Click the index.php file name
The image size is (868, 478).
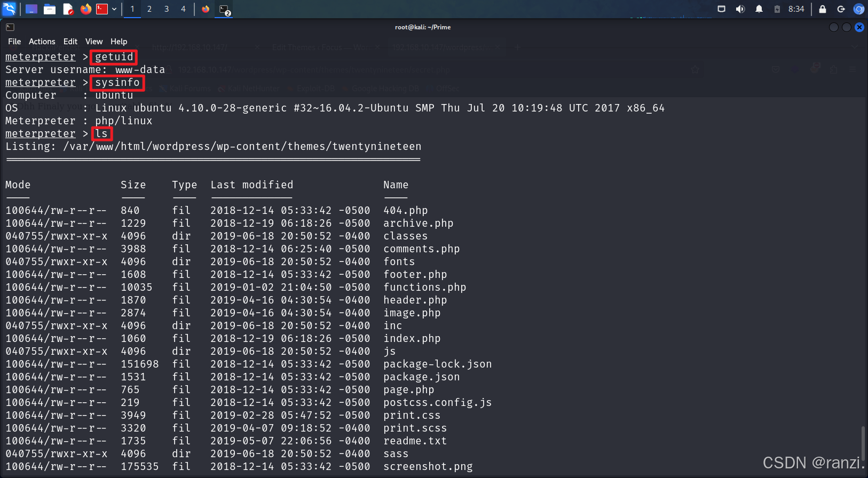[412, 339]
